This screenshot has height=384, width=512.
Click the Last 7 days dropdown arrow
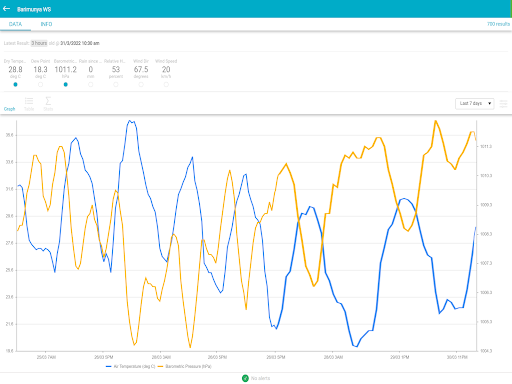point(489,104)
